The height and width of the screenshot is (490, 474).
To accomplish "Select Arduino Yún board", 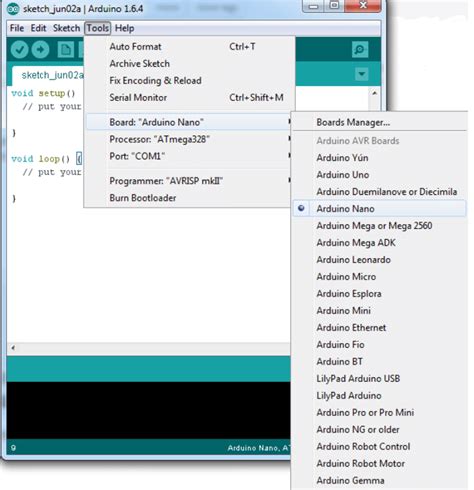I will click(x=379, y=158).
